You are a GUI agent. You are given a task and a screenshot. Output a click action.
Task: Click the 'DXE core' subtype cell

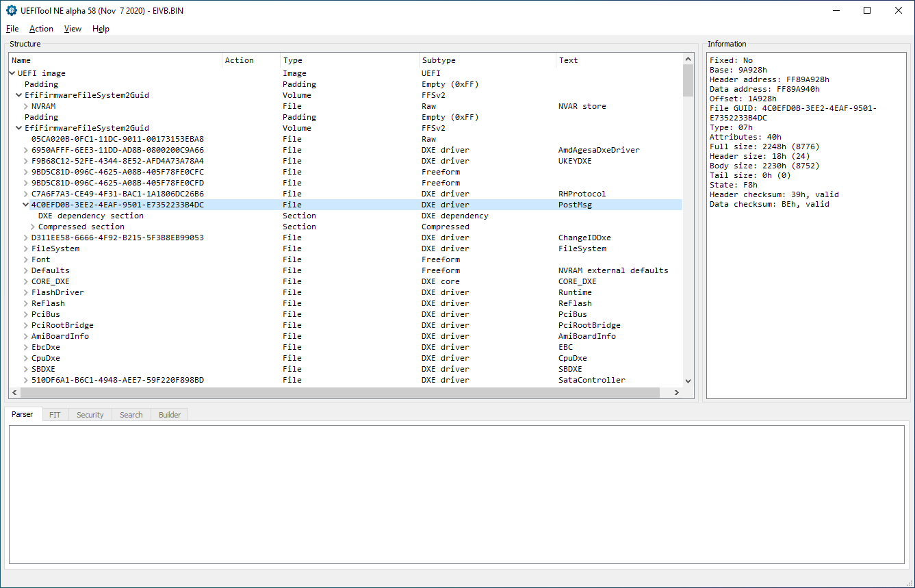click(441, 281)
